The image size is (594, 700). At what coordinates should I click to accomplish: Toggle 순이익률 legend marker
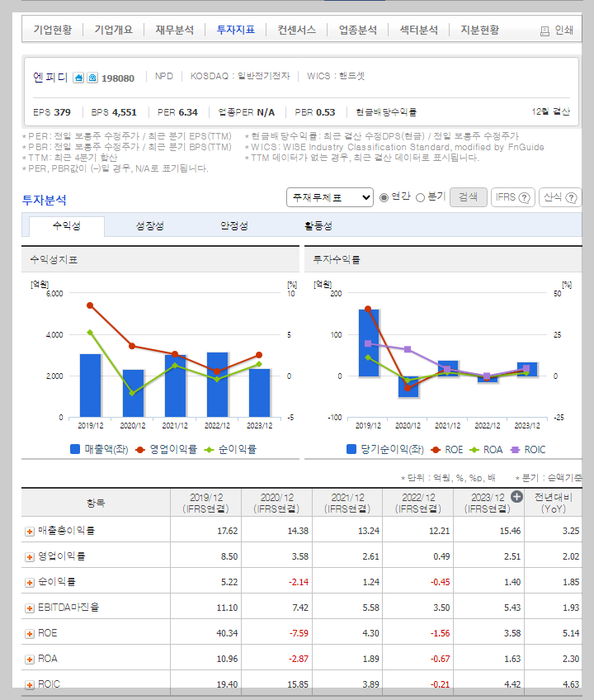(209, 450)
